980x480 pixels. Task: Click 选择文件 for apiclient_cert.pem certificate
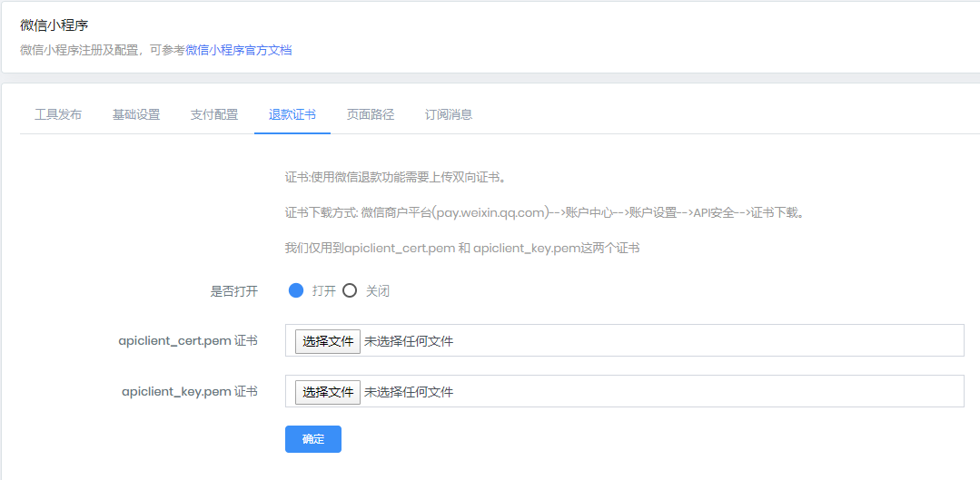tap(328, 341)
